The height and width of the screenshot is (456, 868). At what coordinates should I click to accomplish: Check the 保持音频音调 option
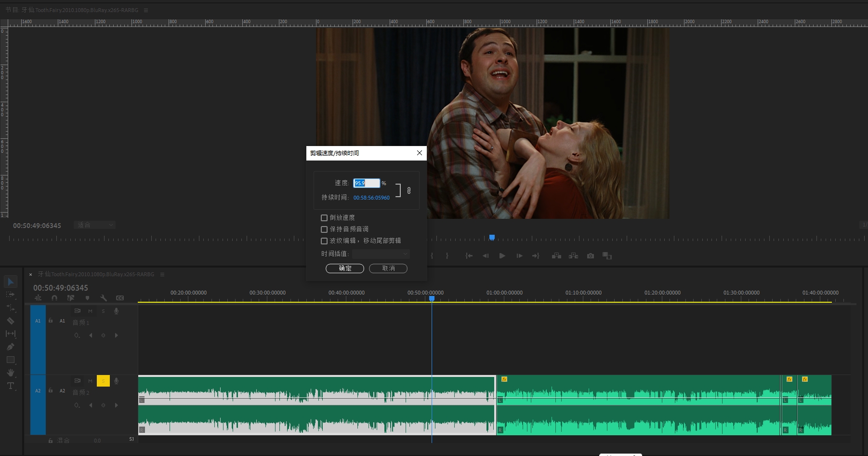click(324, 229)
